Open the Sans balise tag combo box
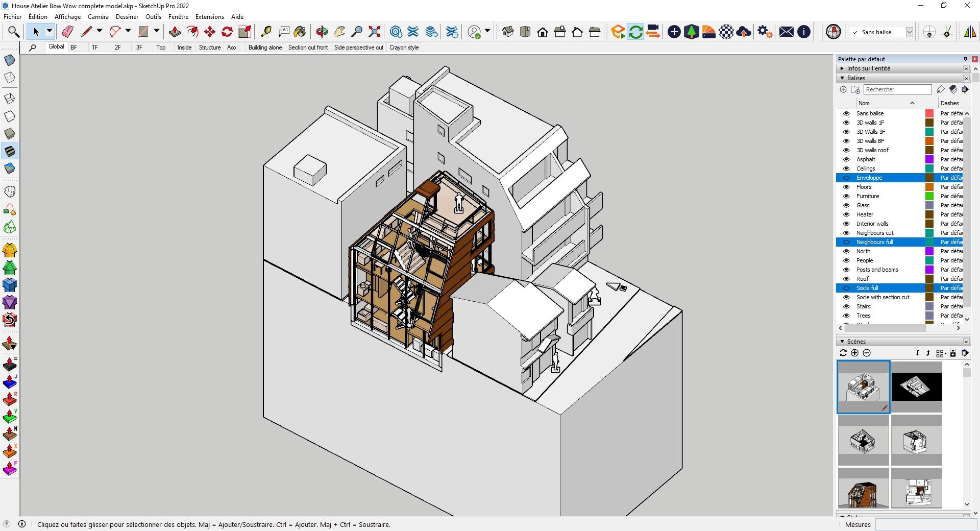This screenshot has width=980, height=531. (x=881, y=32)
